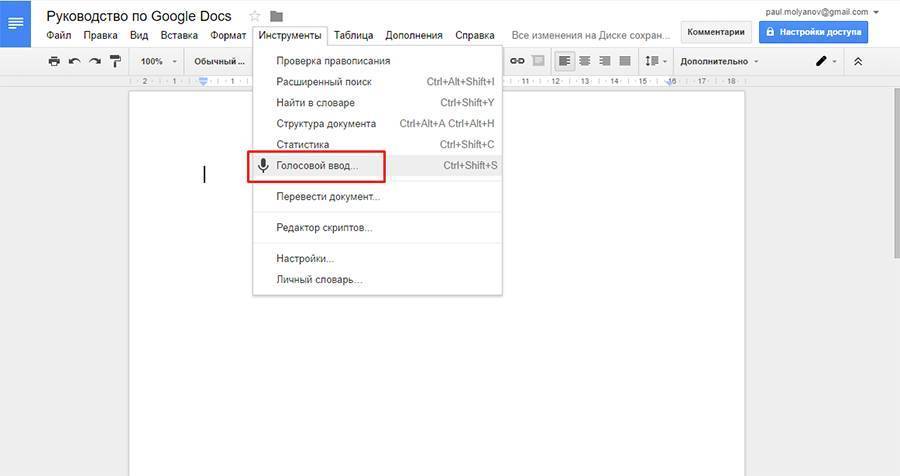Star the document title
Image resolution: width=900 pixels, height=476 pixels.
tap(255, 16)
